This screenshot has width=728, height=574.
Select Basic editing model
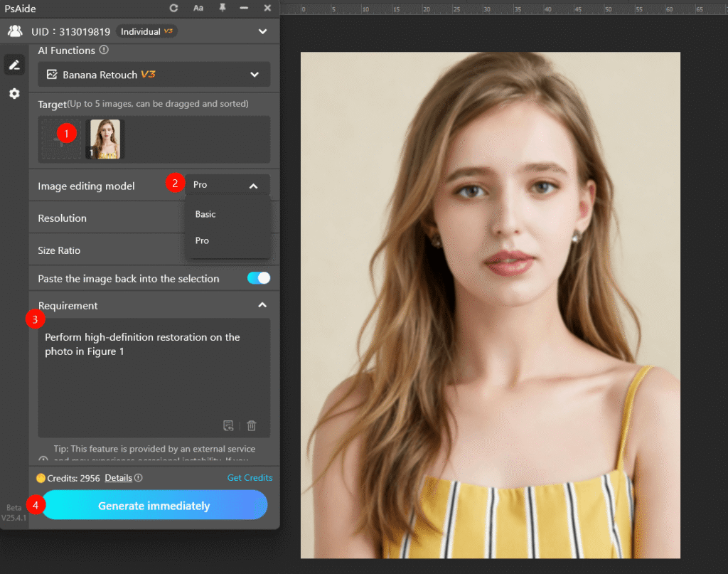[205, 214]
